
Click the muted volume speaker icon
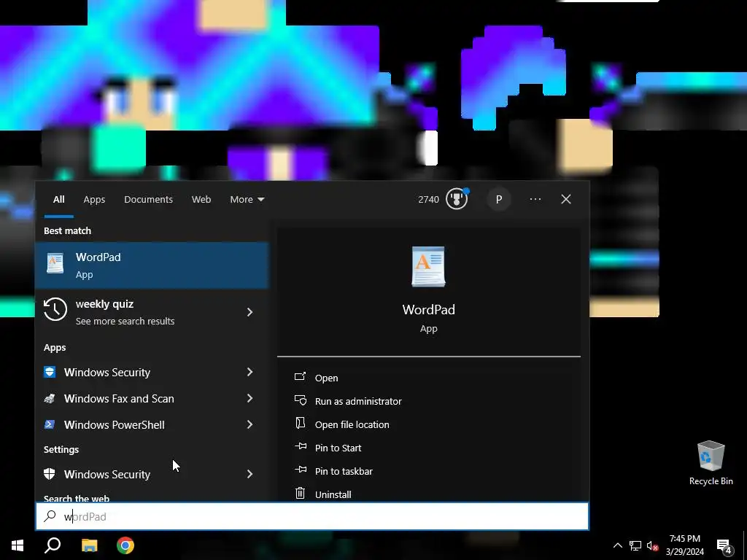[652, 545]
